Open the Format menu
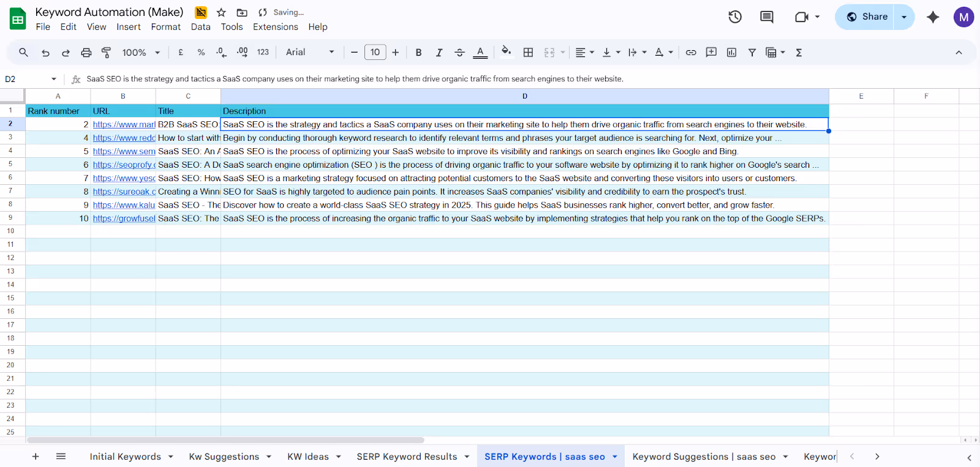This screenshot has height=467, width=980. pyautogui.click(x=166, y=27)
